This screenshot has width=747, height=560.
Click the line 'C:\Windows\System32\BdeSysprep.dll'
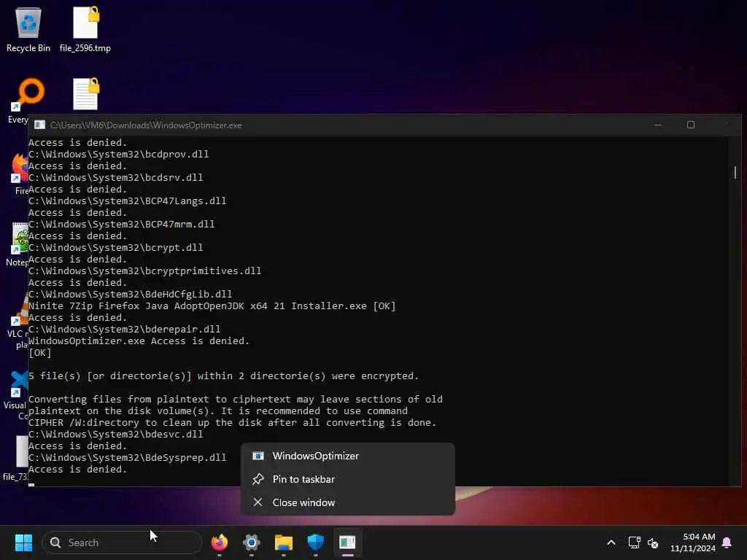click(127, 458)
